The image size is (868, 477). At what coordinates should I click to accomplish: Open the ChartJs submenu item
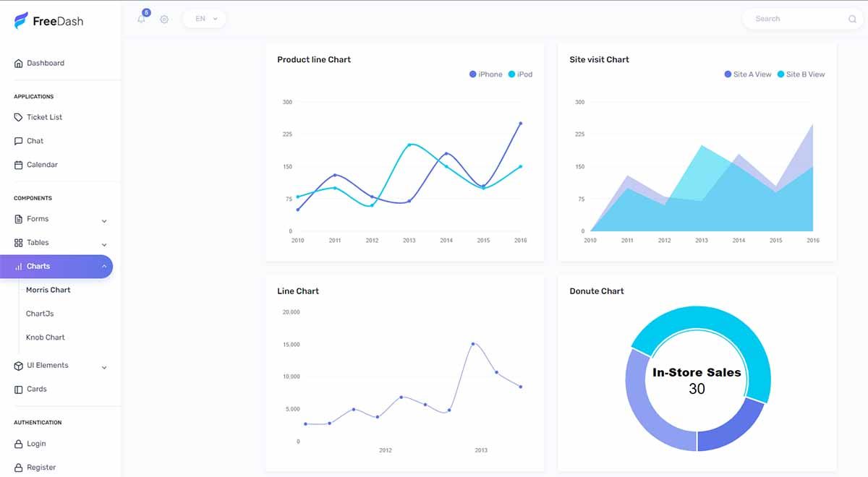[41, 313]
